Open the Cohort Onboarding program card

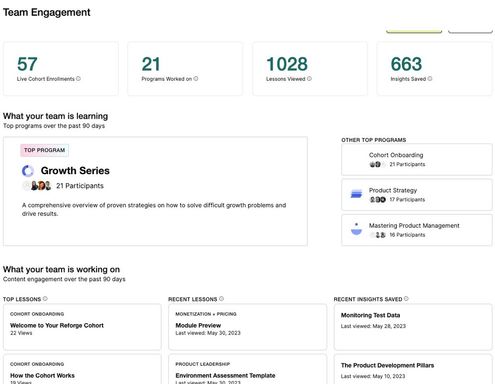(x=417, y=159)
